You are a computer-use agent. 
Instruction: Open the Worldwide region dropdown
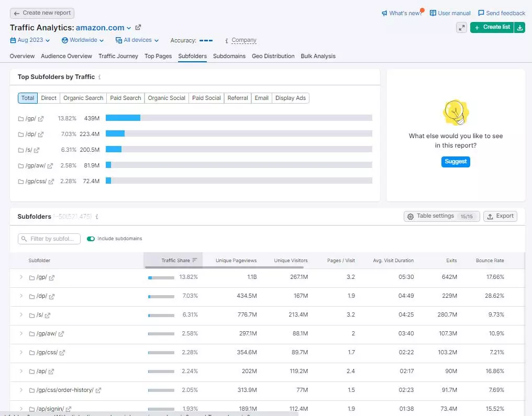click(x=83, y=40)
